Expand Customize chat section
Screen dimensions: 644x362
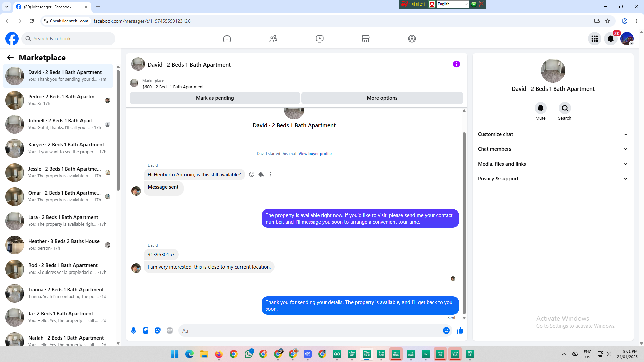tap(552, 134)
